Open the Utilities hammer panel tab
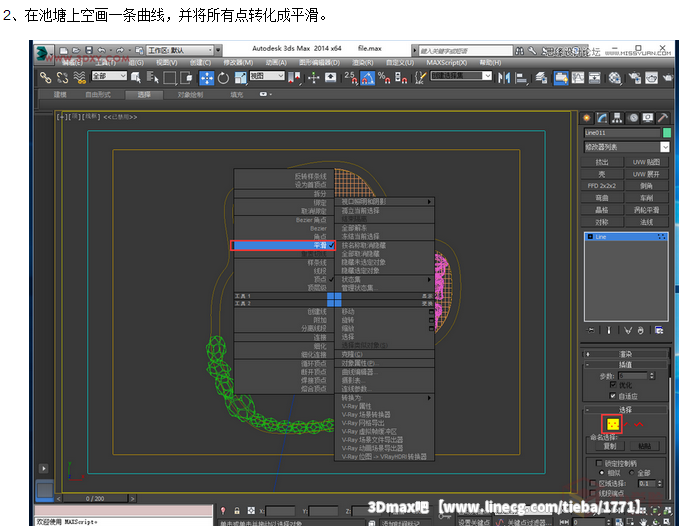 663,118
